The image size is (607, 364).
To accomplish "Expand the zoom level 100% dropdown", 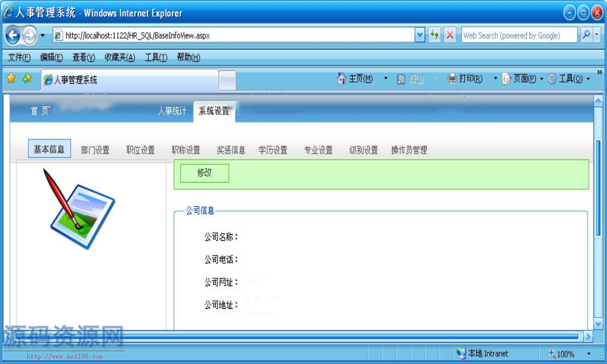I will tap(588, 354).
